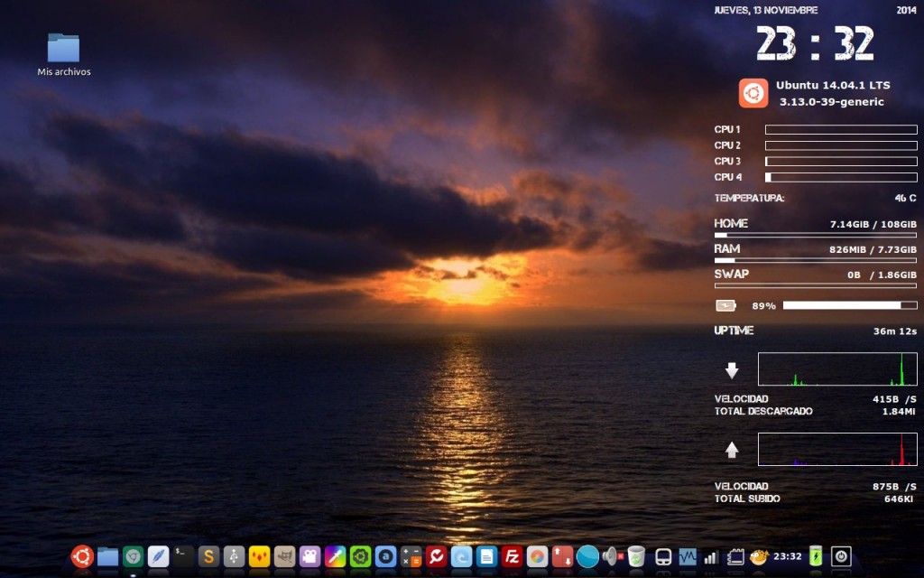Launch Chromium browser from the dock
The width and height of the screenshot is (924, 578).
(x=133, y=556)
